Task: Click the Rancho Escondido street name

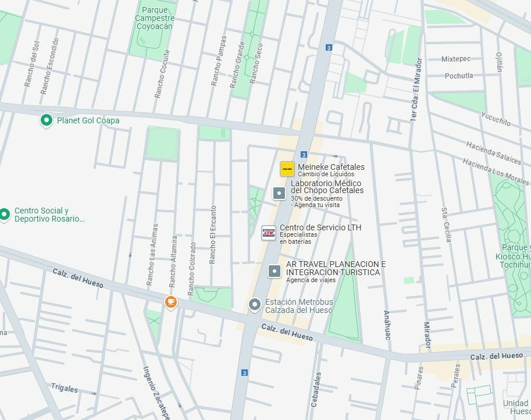Action: [x=49, y=66]
